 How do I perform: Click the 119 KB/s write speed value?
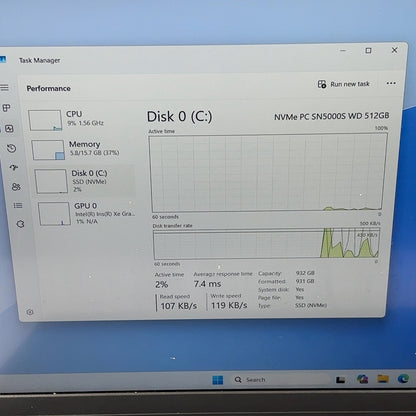click(229, 305)
